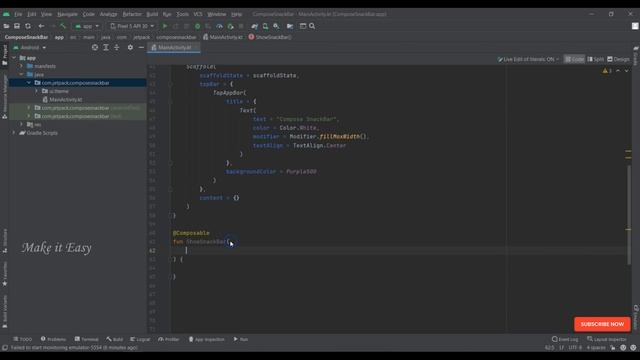Screen dimensions: 640x360
Task: Click the green Debug bug icon
Action: (198, 26)
